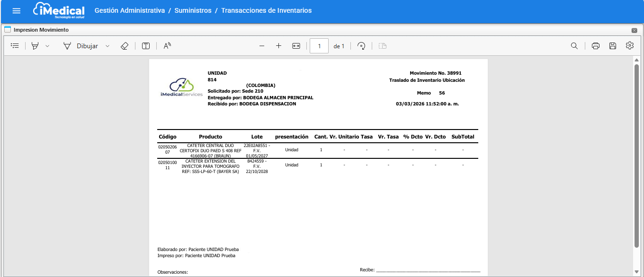Expand the Dibujar options dropdown arrow
This screenshot has width=644, height=277.
click(x=107, y=46)
